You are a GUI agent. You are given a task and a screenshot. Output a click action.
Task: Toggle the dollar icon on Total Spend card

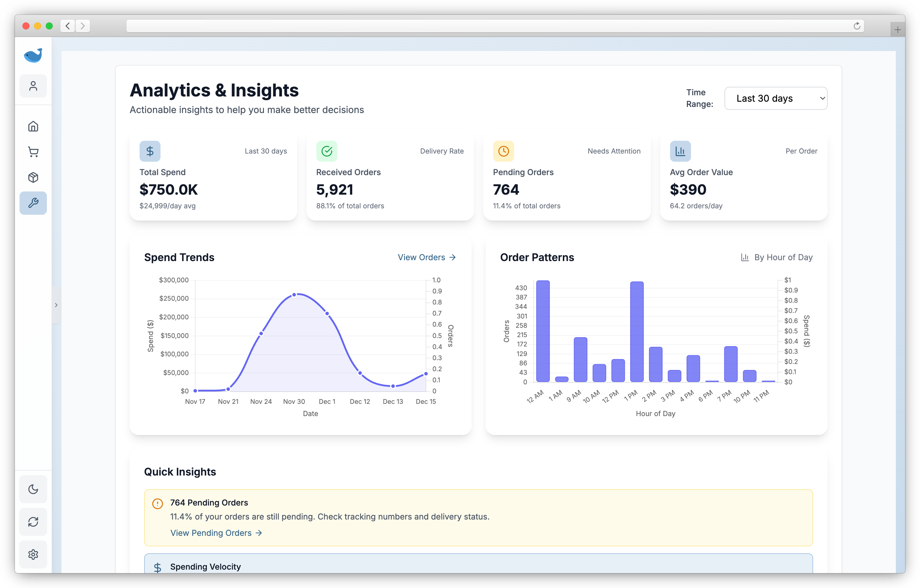click(150, 151)
